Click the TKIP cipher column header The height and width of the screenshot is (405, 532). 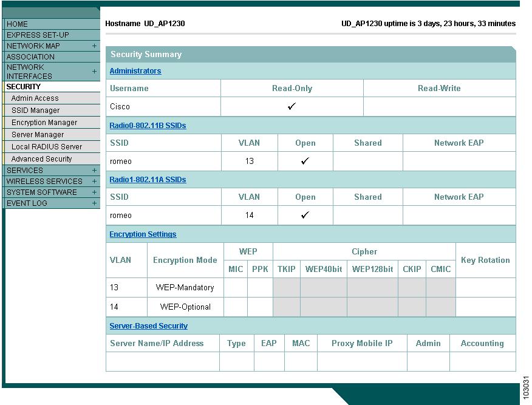[x=287, y=269]
